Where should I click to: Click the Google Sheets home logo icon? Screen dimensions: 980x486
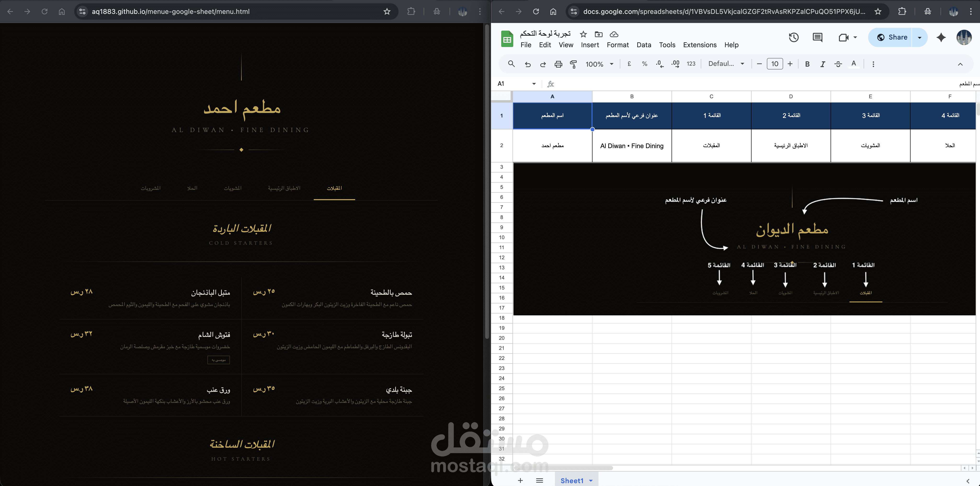coord(507,38)
